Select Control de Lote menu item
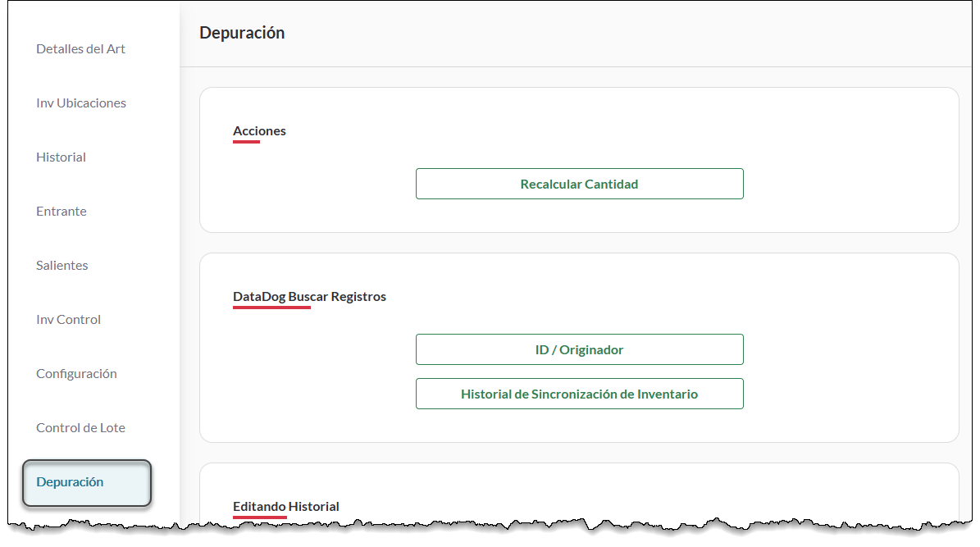Screen dimensions: 980x547 (80, 428)
